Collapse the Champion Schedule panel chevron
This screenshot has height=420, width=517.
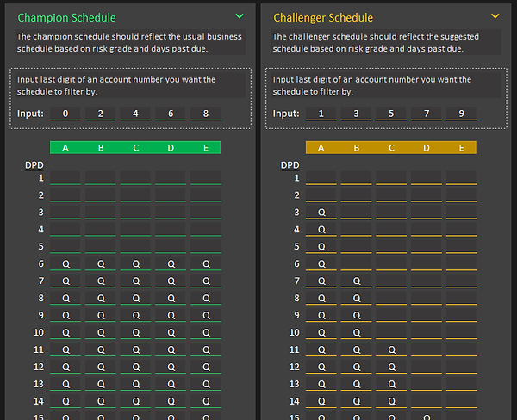[x=240, y=16]
